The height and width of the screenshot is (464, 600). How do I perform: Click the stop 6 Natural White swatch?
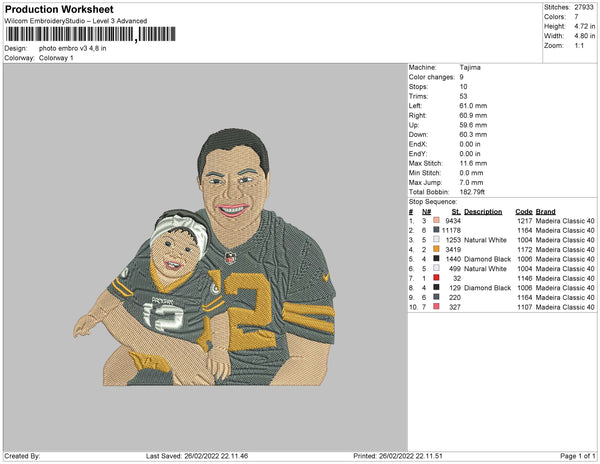point(436,268)
